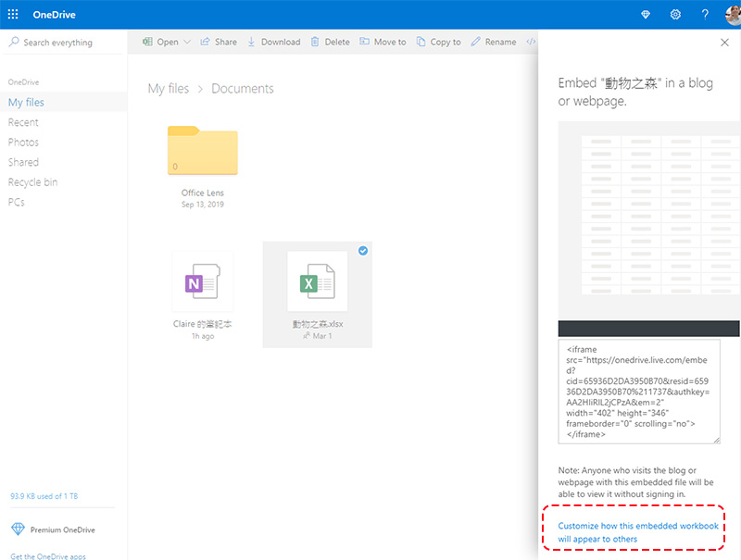Open the Office Lens folder

tap(203, 151)
